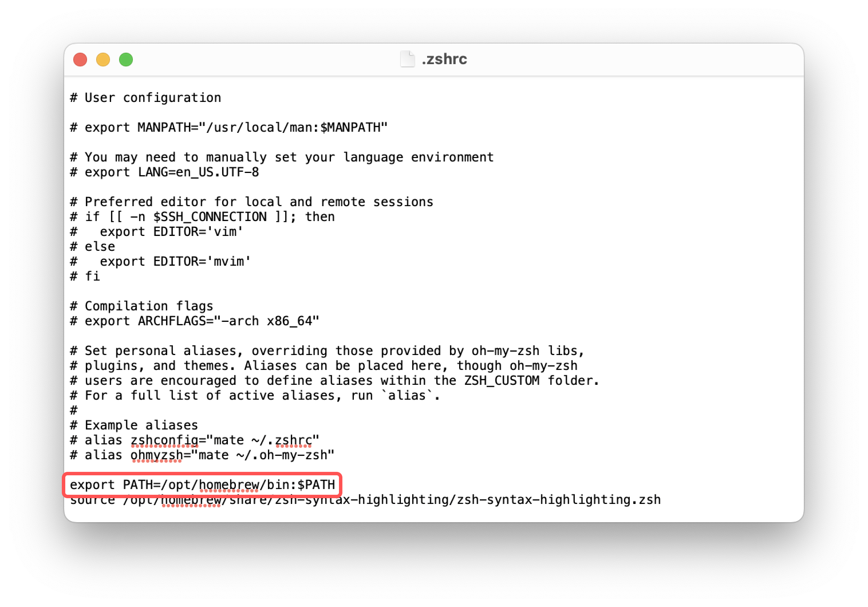
Task: Click the Example aliases comment line
Action: pyautogui.click(x=134, y=425)
